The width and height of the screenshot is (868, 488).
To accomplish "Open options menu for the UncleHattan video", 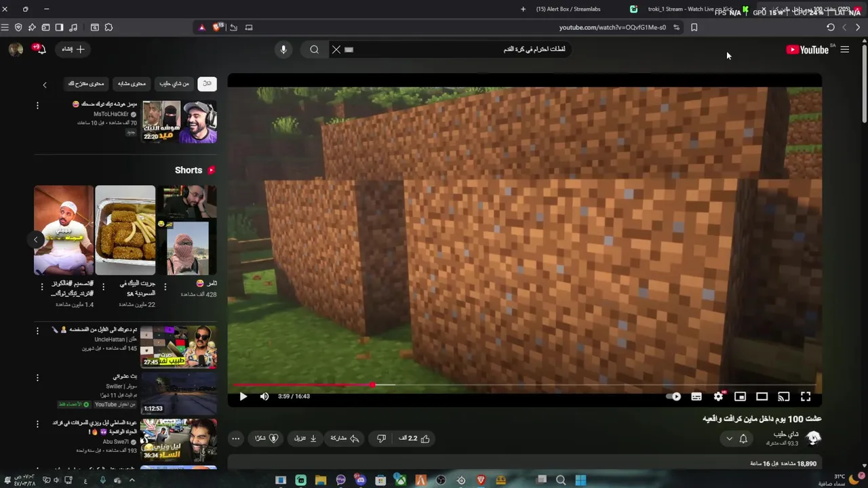I will pyautogui.click(x=37, y=331).
